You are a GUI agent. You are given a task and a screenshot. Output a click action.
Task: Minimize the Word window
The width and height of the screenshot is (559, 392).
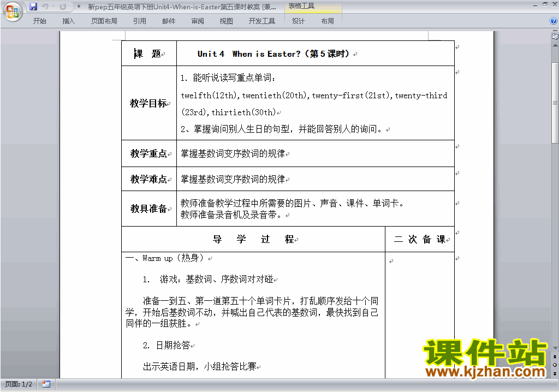(535, 5)
